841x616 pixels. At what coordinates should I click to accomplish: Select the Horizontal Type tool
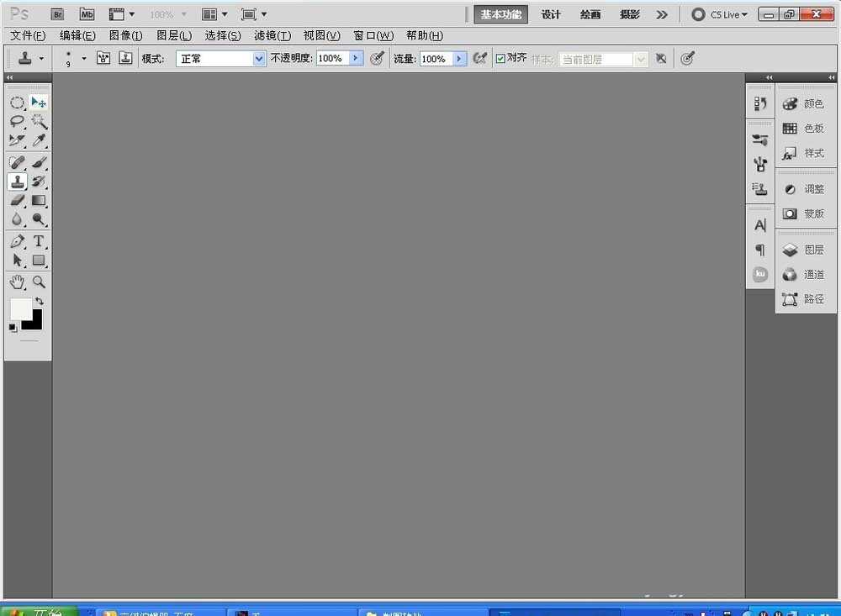pyautogui.click(x=39, y=241)
